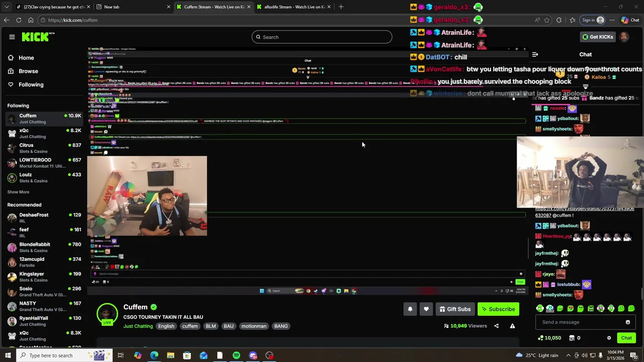The width and height of the screenshot is (644, 362).
Task: Open the Loulz channel in sidebar
Action: (x=44, y=177)
